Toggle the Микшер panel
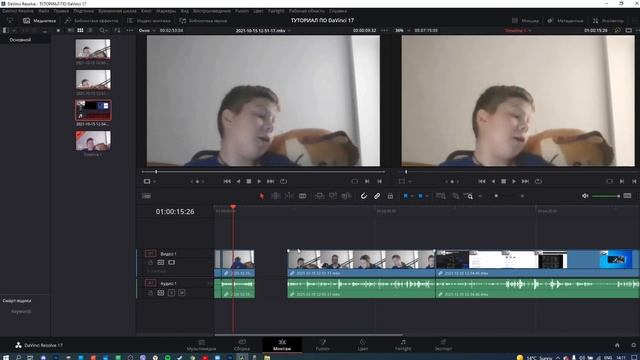The height and width of the screenshot is (360, 640). pyautogui.click(x=525, y=20)
